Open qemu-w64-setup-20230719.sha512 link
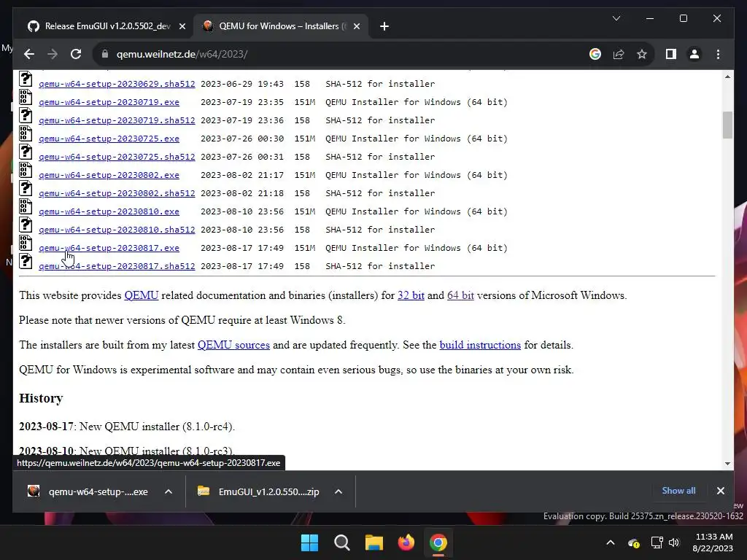This screenshot has height=560, width=747. tap(117, 120)
